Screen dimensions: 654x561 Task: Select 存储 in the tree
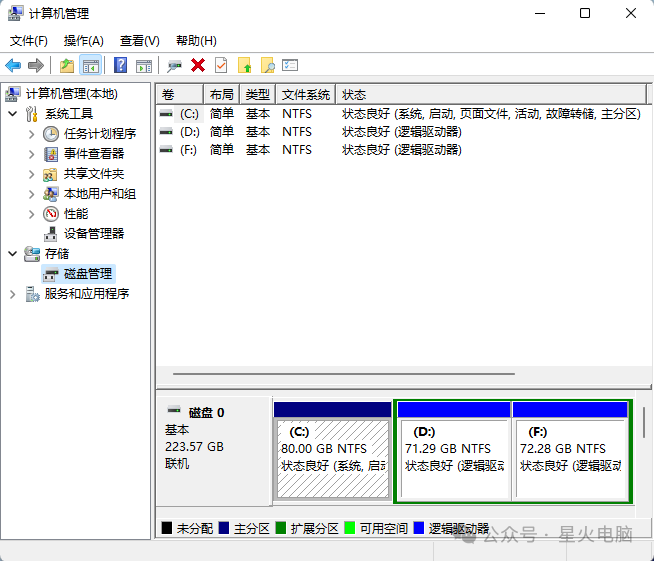[x=57, y=254]
